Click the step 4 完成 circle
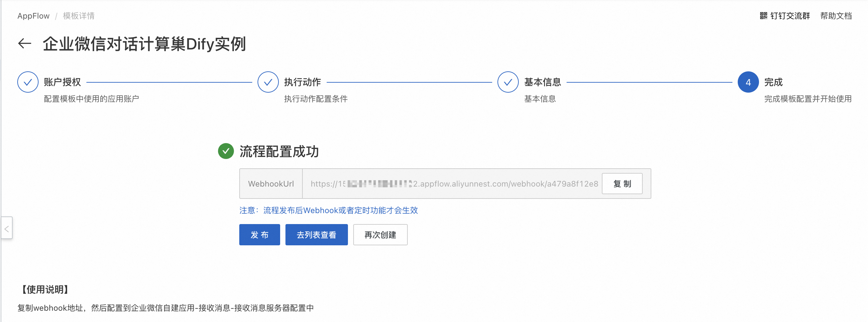 coord(748,82)
